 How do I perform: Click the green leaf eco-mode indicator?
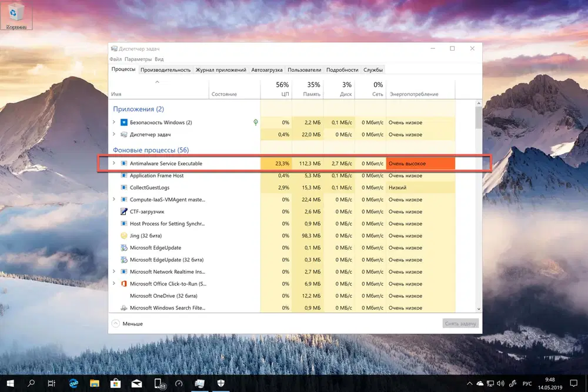coord(256,122)
